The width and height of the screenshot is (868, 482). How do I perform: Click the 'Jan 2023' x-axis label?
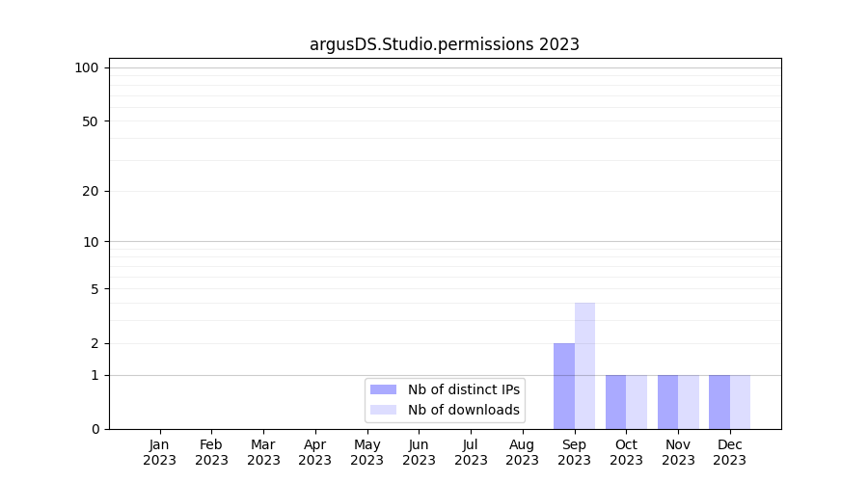159,452
